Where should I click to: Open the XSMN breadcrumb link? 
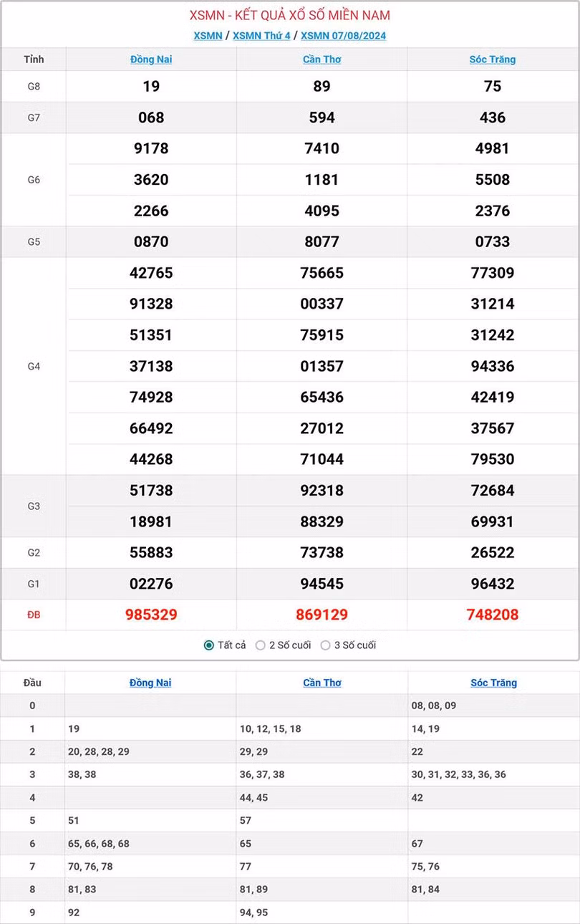coord(208,36)
